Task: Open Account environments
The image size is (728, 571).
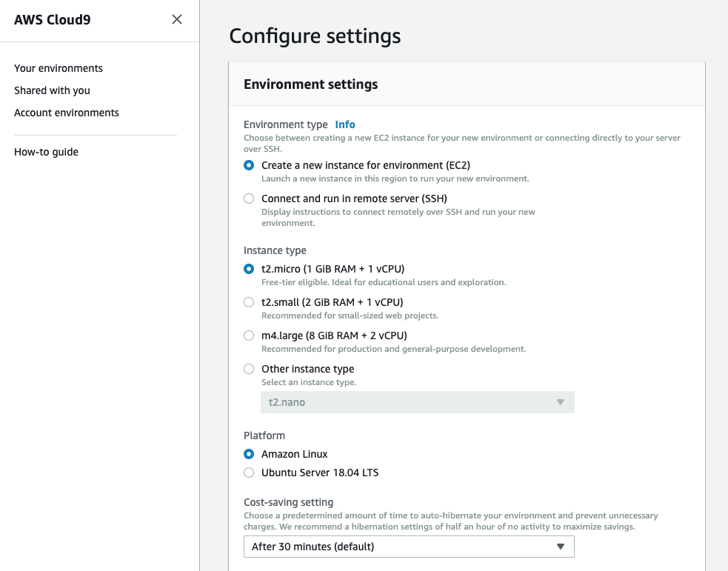Action: coord(67,113)
